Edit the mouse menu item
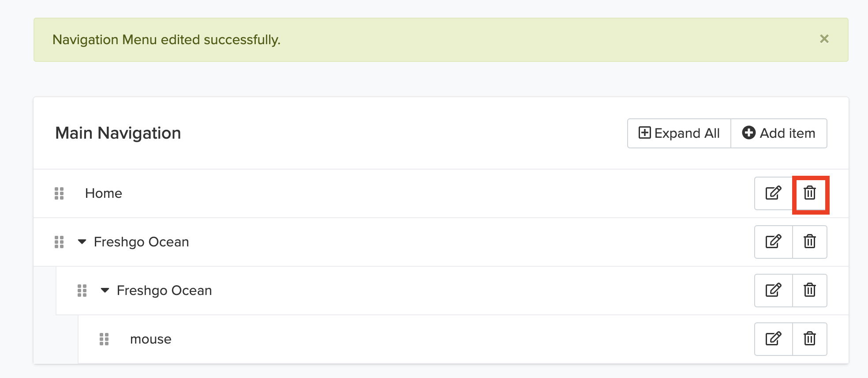 point(774,339)
